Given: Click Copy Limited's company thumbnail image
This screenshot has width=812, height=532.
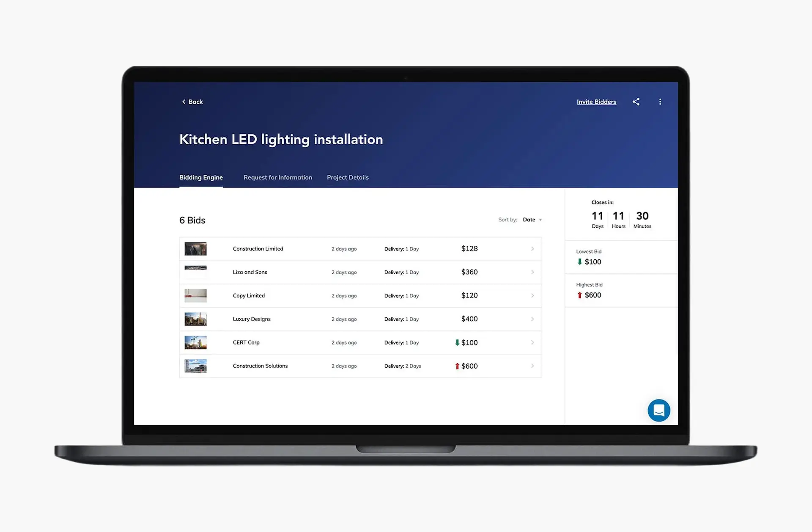Looking at the screenshot, I should click(195, 295).
